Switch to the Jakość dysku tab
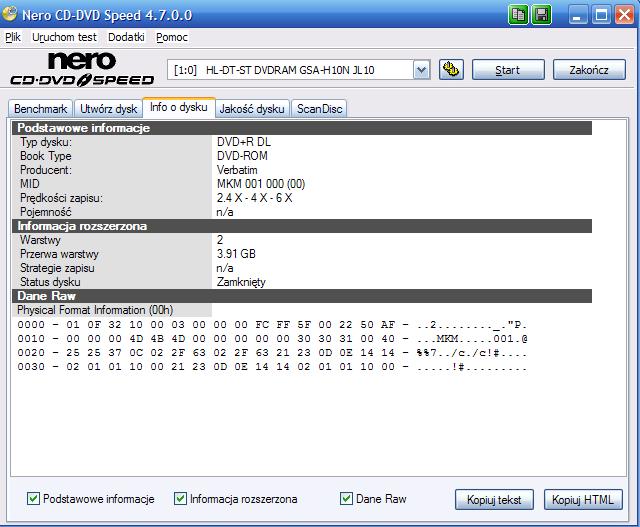 252,109
